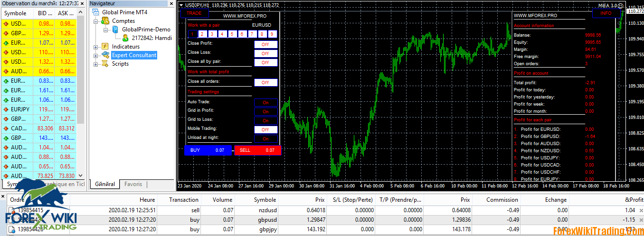This screenshot has width=644, height=236.
Task: Select pair number 9 button
Action: tap(272, 34)
